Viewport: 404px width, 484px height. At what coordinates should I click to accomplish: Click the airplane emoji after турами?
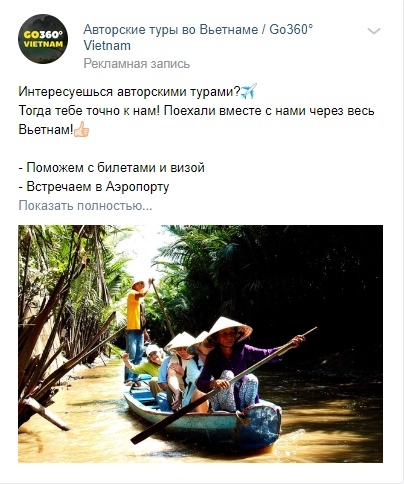[249, 91]
